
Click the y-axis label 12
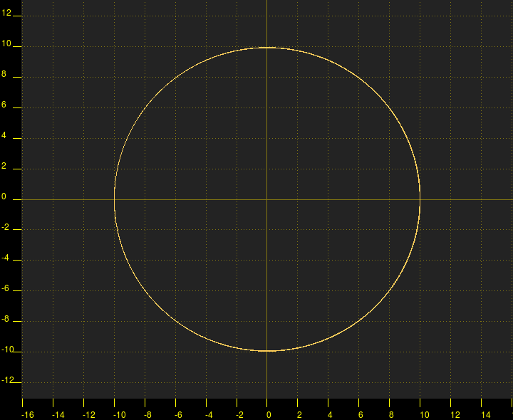(6, 13)
